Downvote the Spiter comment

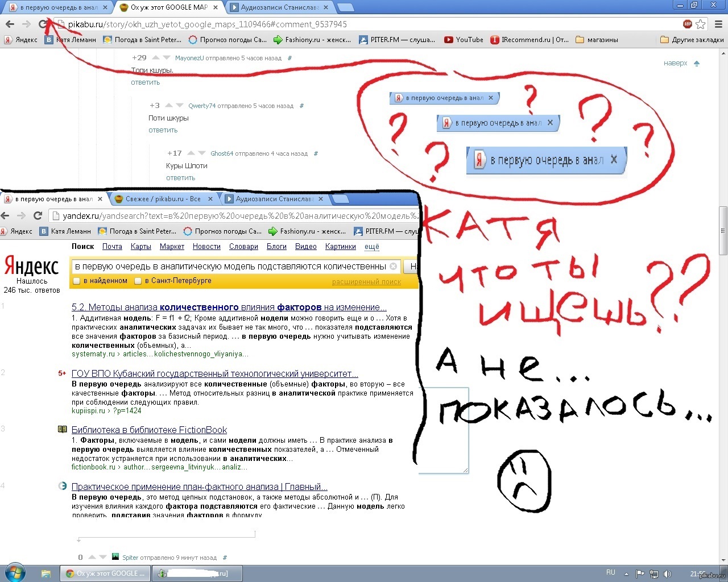pos(102,557)
